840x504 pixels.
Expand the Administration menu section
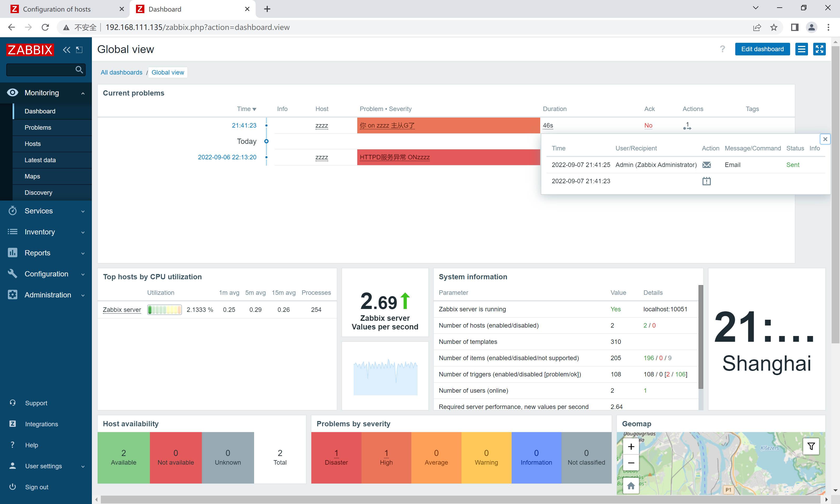pos(83,295)
